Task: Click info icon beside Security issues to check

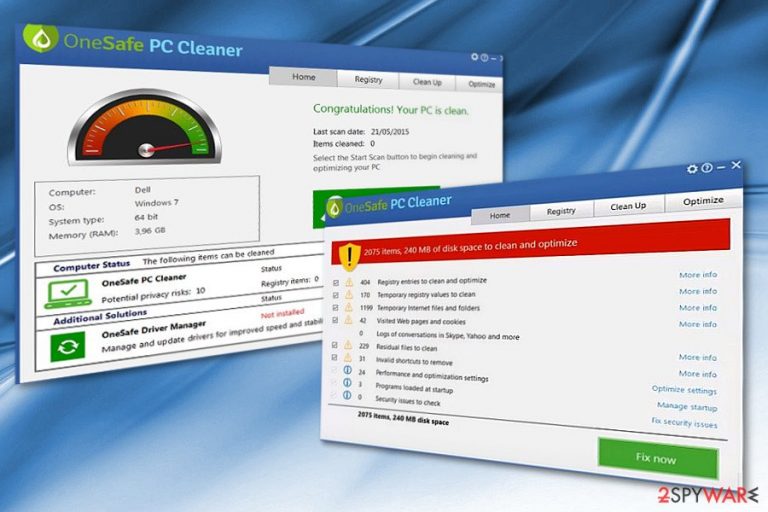Action: [347, 395]
